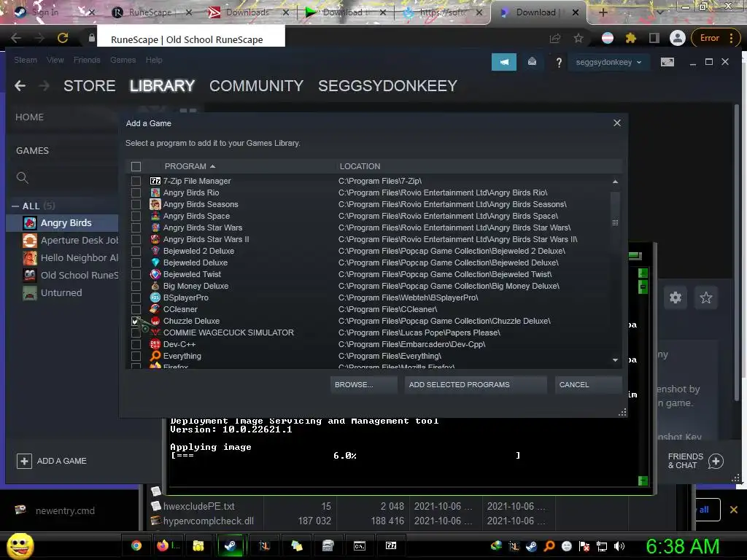Click hwexcludePE.txt in file manager

pyautogui.click(x=198, y=506)
